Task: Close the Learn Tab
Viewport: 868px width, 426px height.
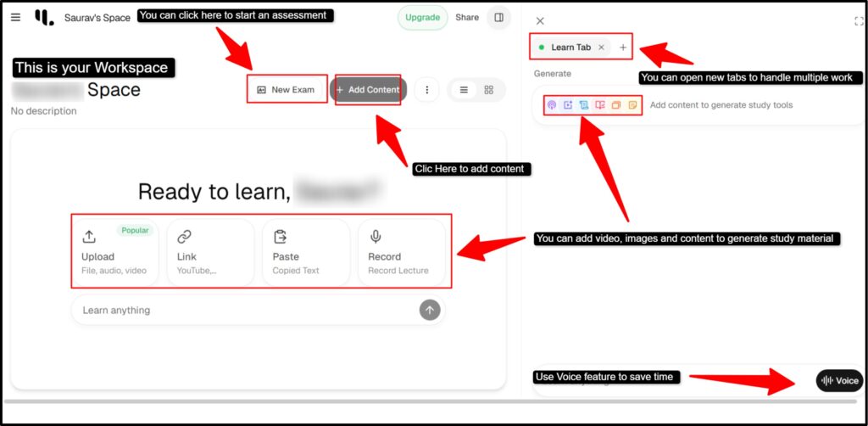Action: tap(601, 48)
